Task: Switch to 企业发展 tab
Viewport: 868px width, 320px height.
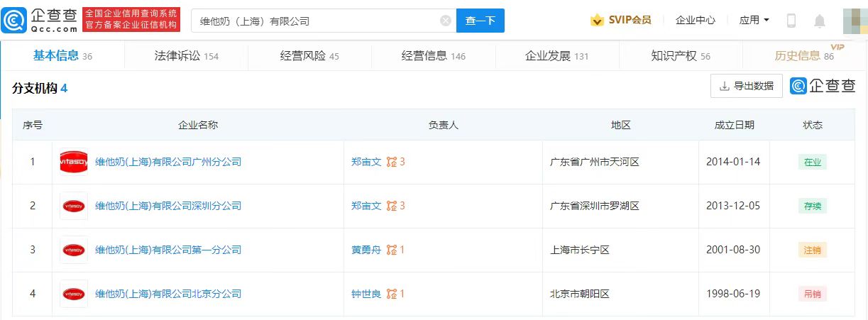Action: click(556, 56)
